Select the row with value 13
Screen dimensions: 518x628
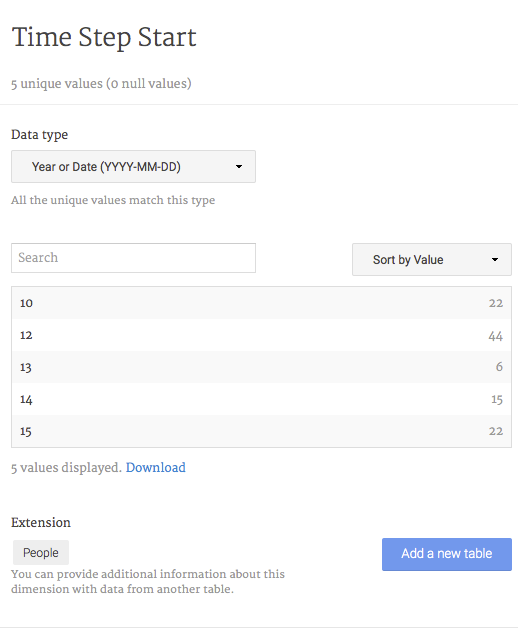coord(261,367)
